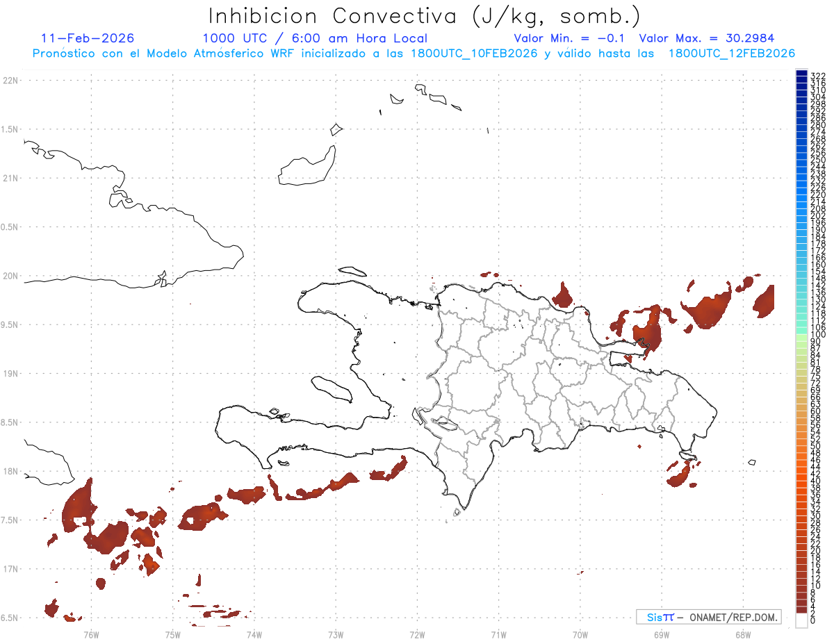Click the '72W' longitude label
Viewport: 834px width, 644px height.
418,634
